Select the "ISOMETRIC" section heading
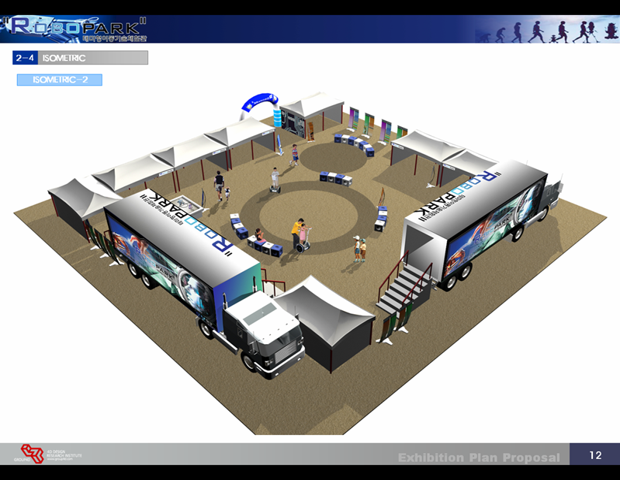This screenshot has width=620, height=480. click(x=64, y=58)
